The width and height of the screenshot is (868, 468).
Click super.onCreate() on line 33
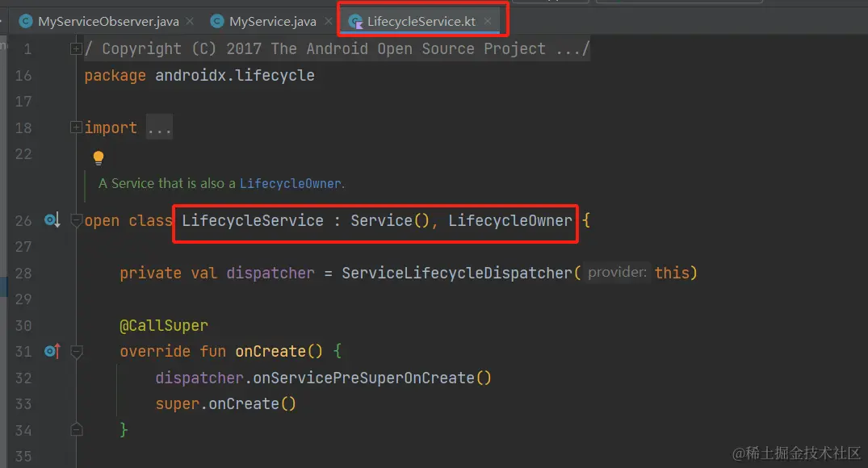click(226, 403)
